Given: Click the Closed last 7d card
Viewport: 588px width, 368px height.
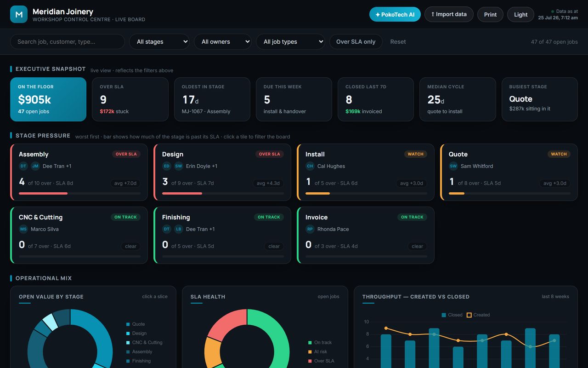Looking at the screenshot, I should 376,99.
